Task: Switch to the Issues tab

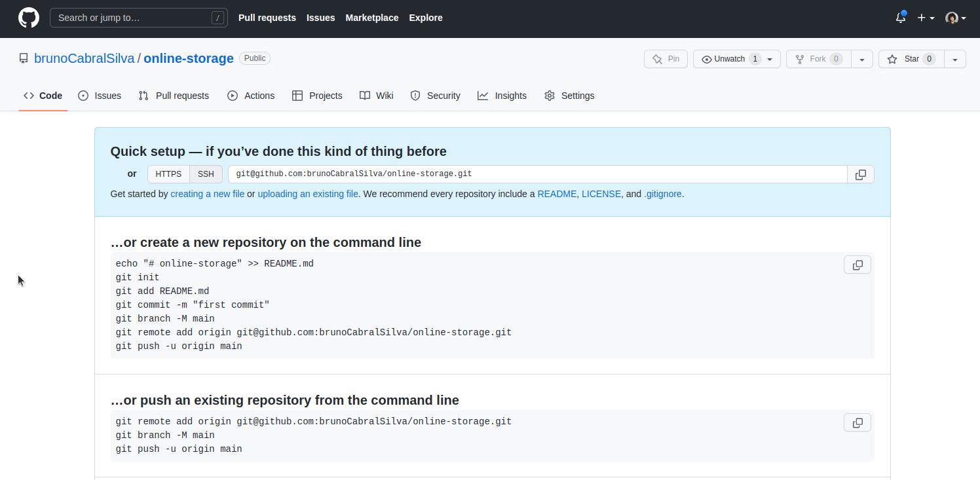Action: point(100,96)
